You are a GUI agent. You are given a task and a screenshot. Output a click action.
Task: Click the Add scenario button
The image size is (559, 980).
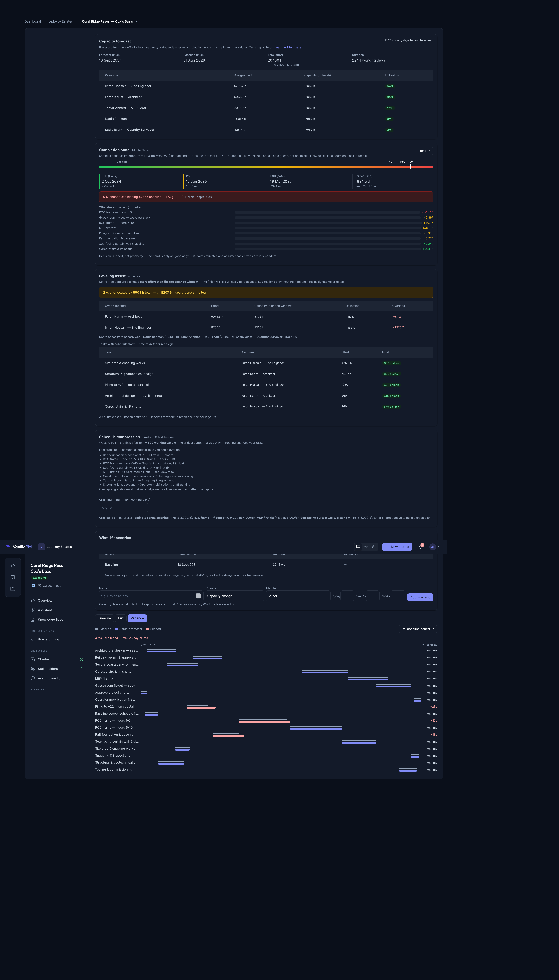(x=420, y=597)
